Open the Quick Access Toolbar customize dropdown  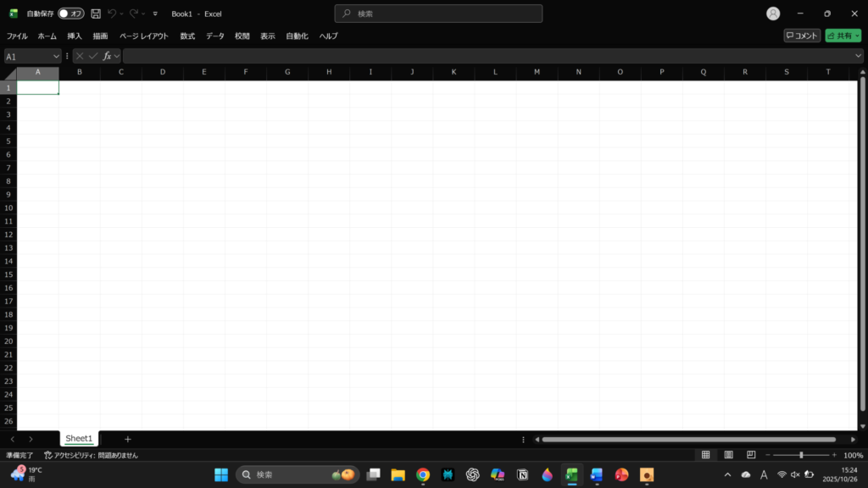pos(155,14)
